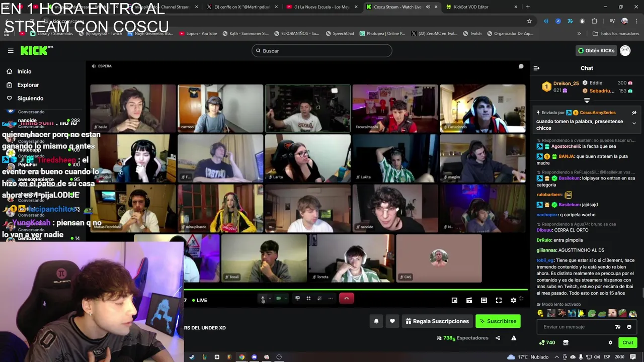Open a new browser tab

coord(528,7)
